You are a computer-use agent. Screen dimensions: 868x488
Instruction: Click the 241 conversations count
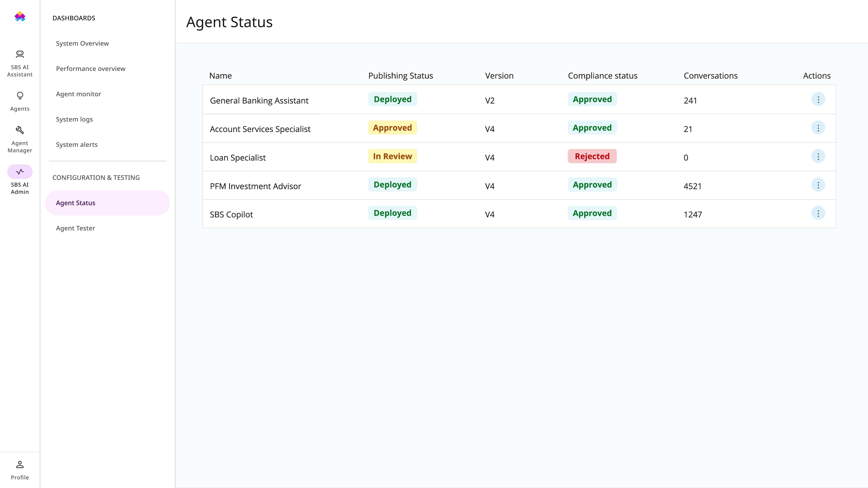point(690,101)
